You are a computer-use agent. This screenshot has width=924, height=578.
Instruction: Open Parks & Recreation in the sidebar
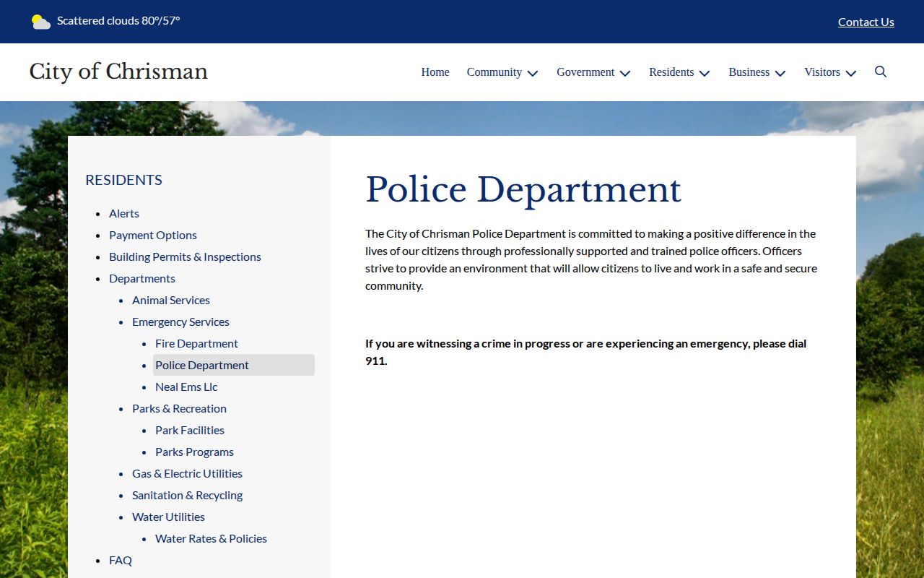point(179,408)
